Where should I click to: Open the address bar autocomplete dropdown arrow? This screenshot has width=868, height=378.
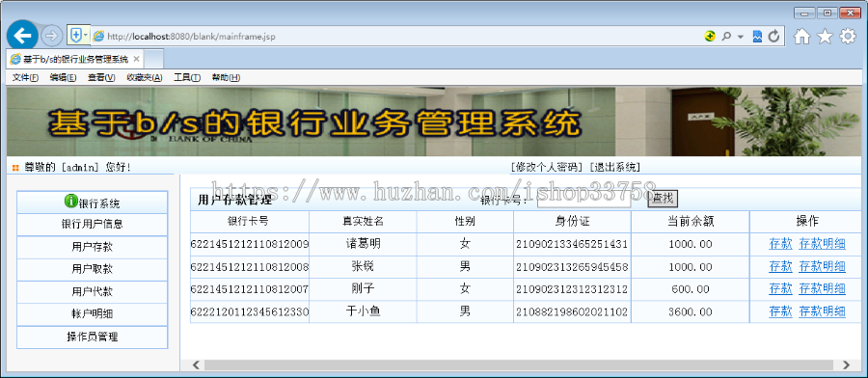click(x=740, y=37)
